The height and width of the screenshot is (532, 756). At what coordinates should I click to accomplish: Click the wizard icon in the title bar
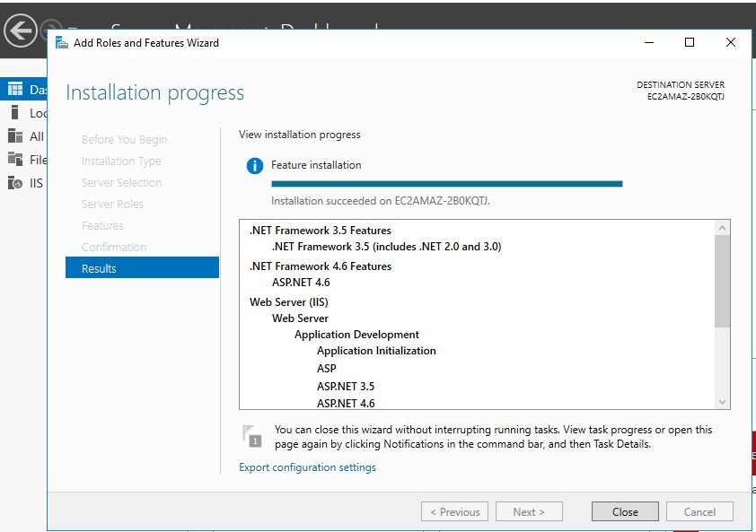[x=61, y=42]
